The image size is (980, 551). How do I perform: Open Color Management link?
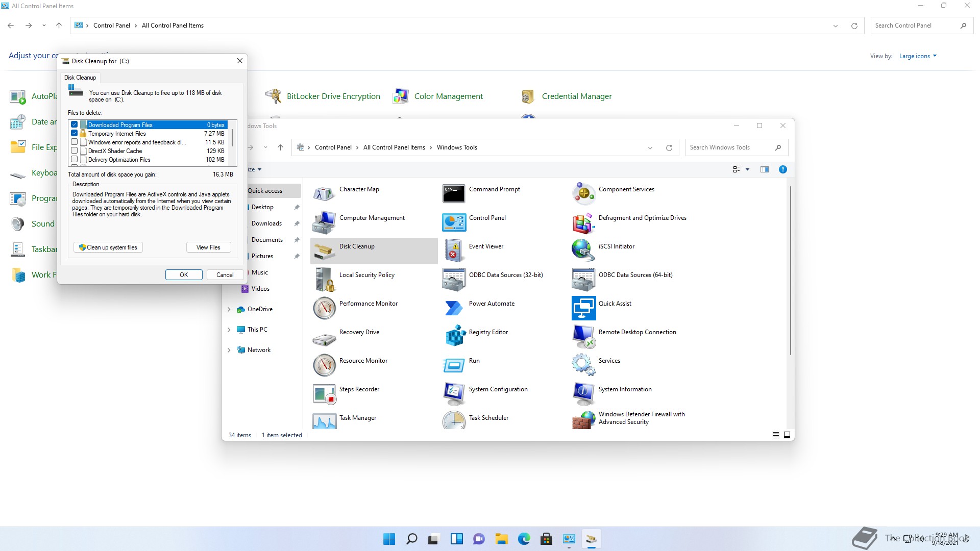[448, 96]
